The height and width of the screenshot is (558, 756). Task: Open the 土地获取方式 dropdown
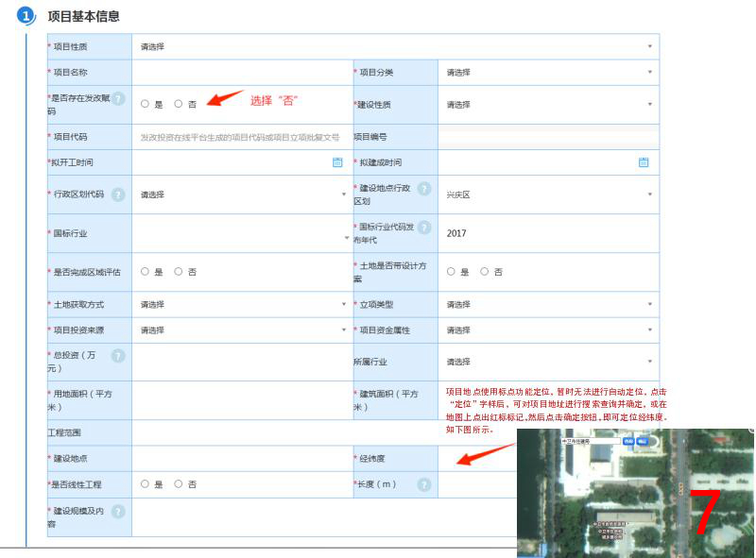click(x=241, y=305)
